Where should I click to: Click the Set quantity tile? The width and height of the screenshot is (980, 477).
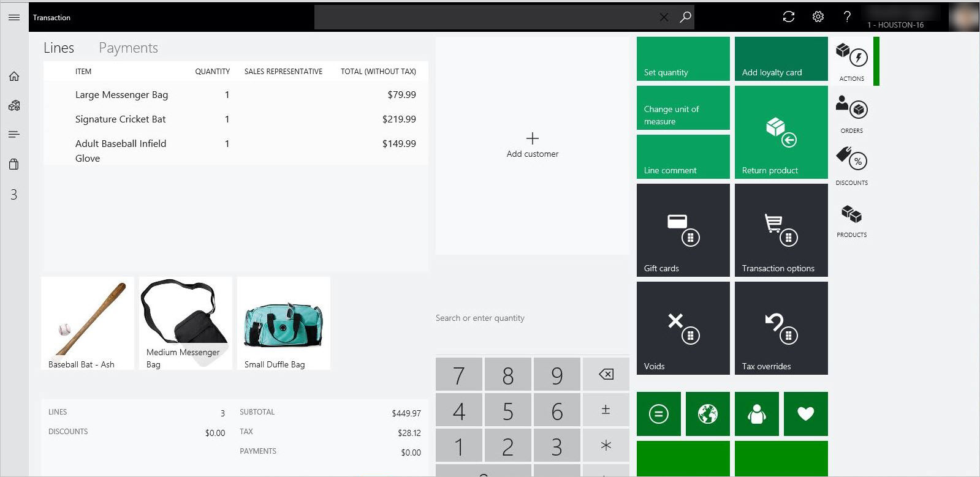683,59
